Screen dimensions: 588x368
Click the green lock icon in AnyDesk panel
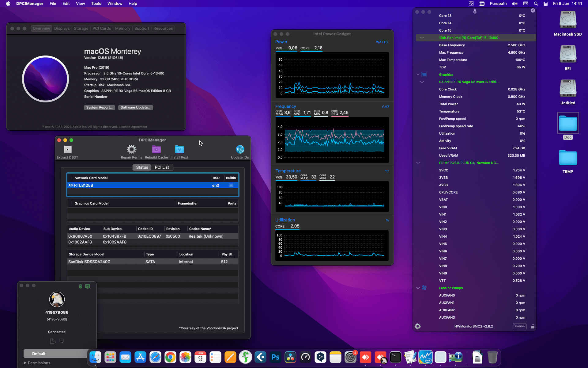point(81,286)
